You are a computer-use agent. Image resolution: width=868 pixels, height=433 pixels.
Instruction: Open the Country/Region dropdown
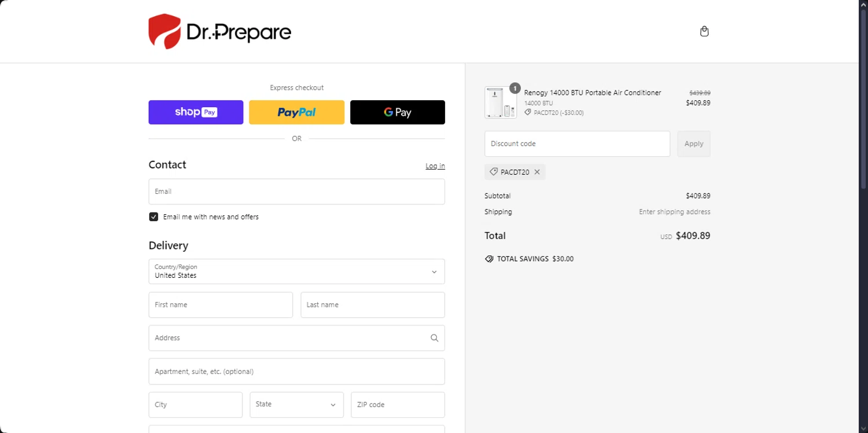point(297,271)
